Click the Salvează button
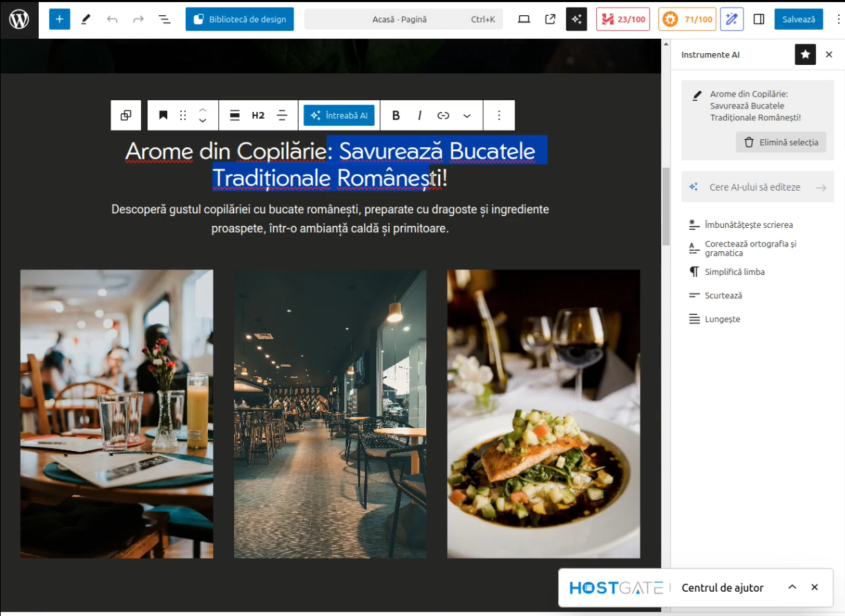This screenshot has width=845, height=616. coord(798,19)
